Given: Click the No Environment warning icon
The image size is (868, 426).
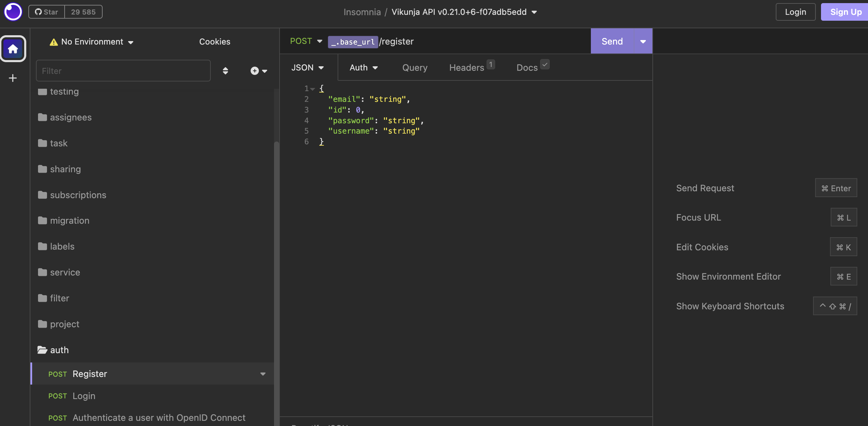Looking at the screenshot, I should click(x=54, y=42).
